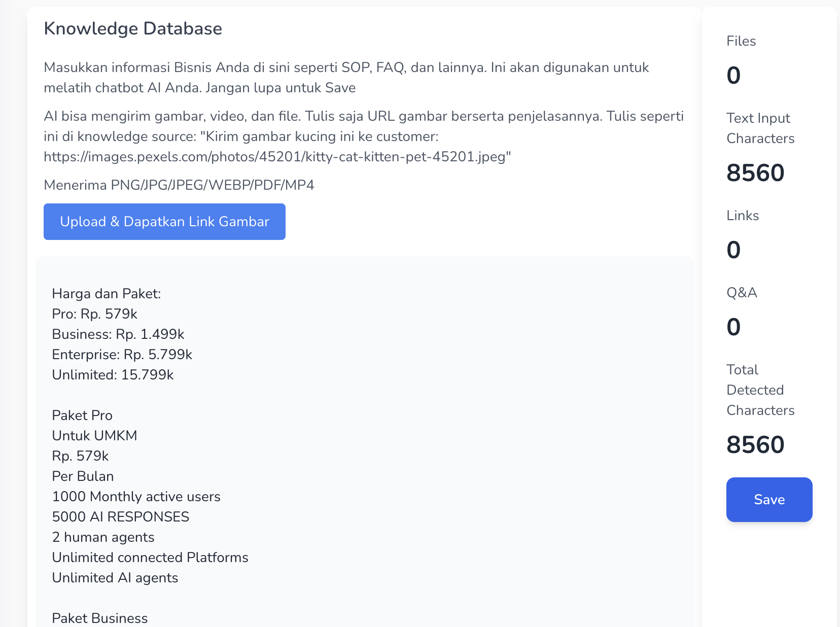Click the Files count value

coord(733,76)
